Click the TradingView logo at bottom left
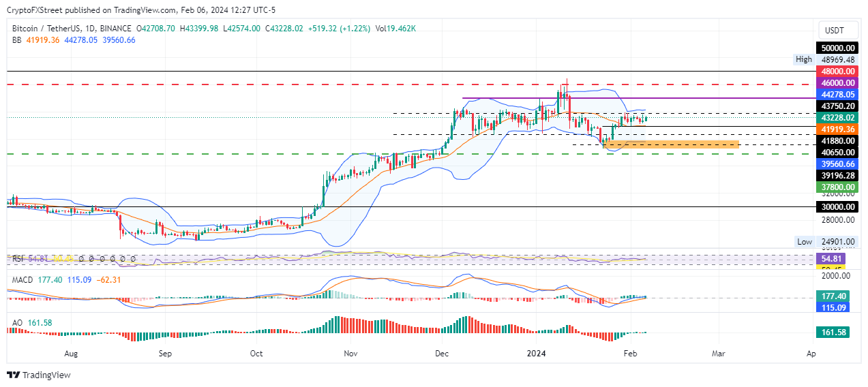868x387 pixels. coord(39,375)
